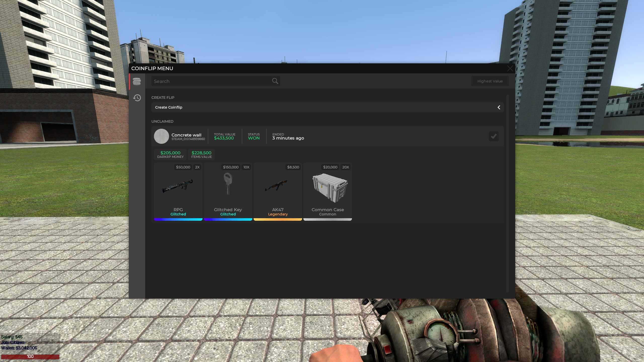Click the 10X badge on Glitched Key
This screenshot has height=362, width=644.
[x=246, y=167]
